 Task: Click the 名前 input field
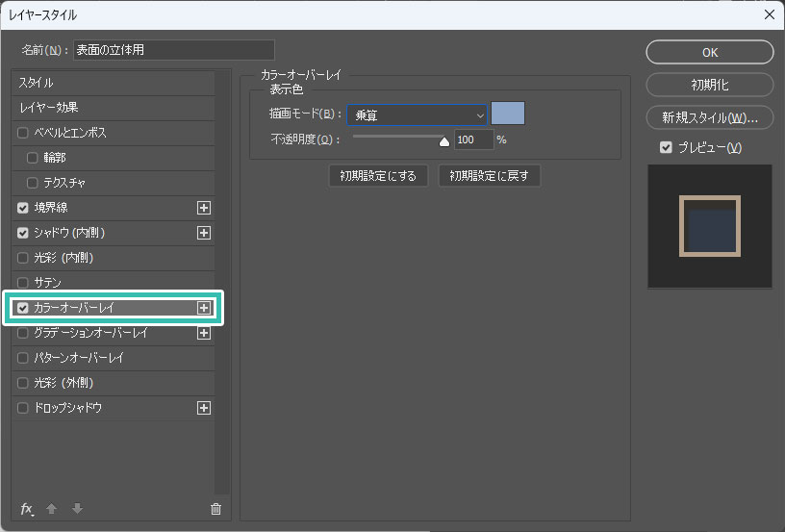click(x=174, y=50)
